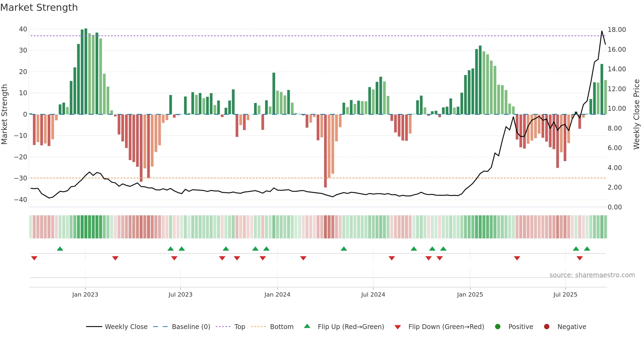Image resolution: width=644 pixels, height=362 pixels.
Task: Click the −30 tick on left axis
Action: (21, 178)
